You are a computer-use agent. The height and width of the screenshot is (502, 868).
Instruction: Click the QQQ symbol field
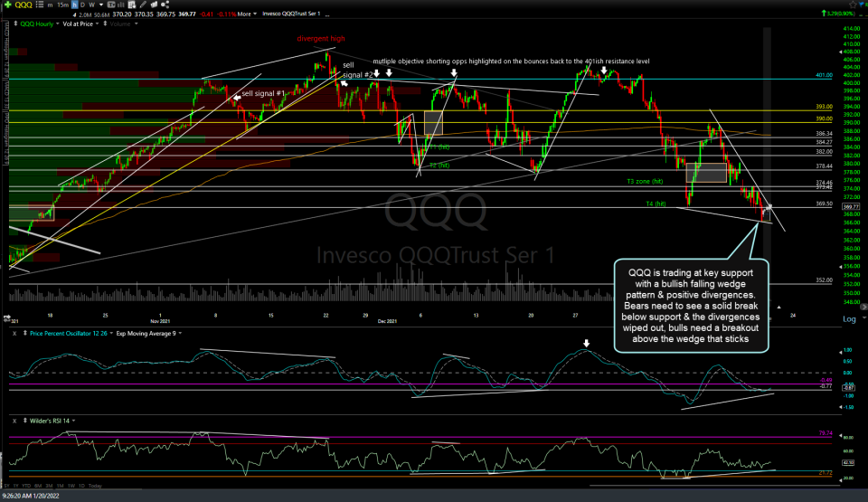click(x=24, y=5)
